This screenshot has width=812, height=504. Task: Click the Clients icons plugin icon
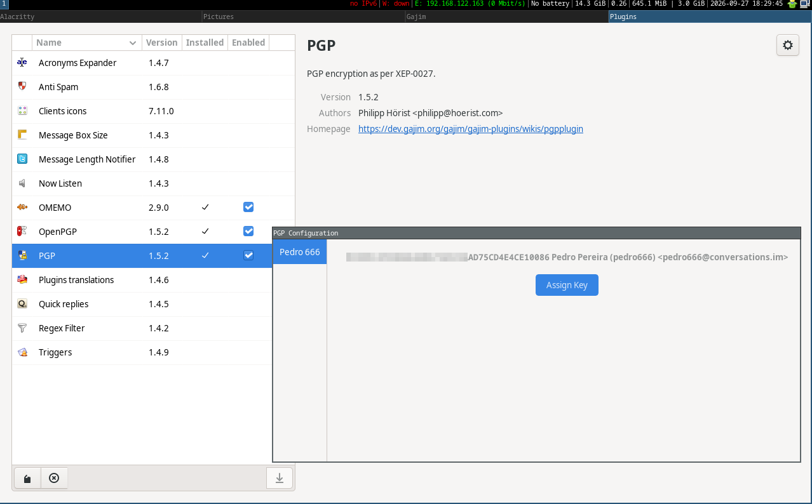[x=22, y=110]
